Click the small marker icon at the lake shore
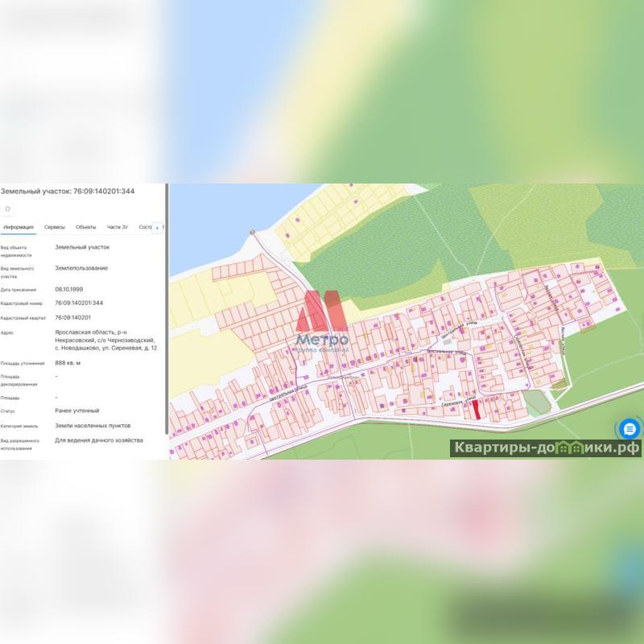The image size is (644, 644). 252,233
